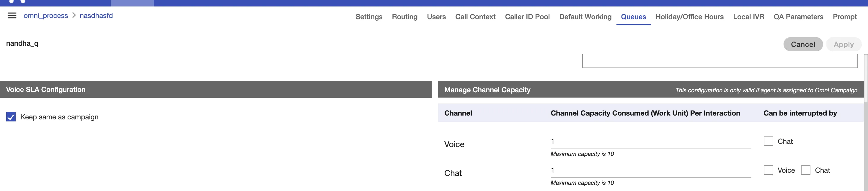Open the QA Parameters tab
This screenshot has width=868, height=191.
pyautogui.click(x=798, y=17)
